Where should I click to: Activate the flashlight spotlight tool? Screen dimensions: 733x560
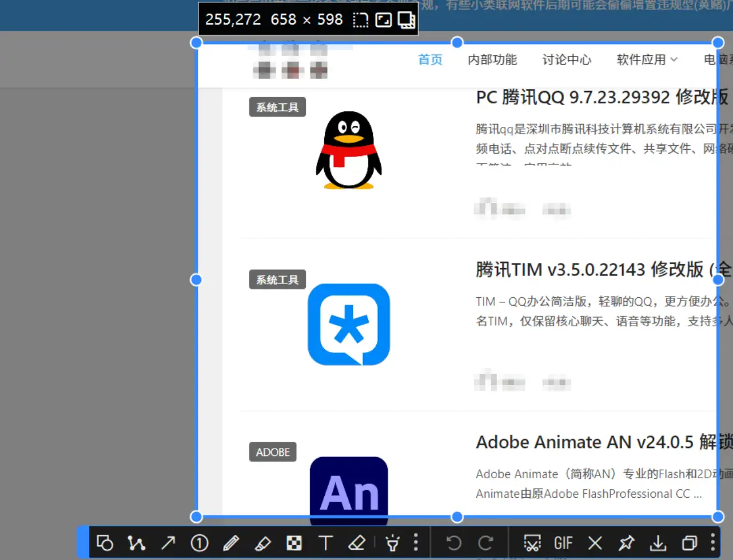coord(393,542)
